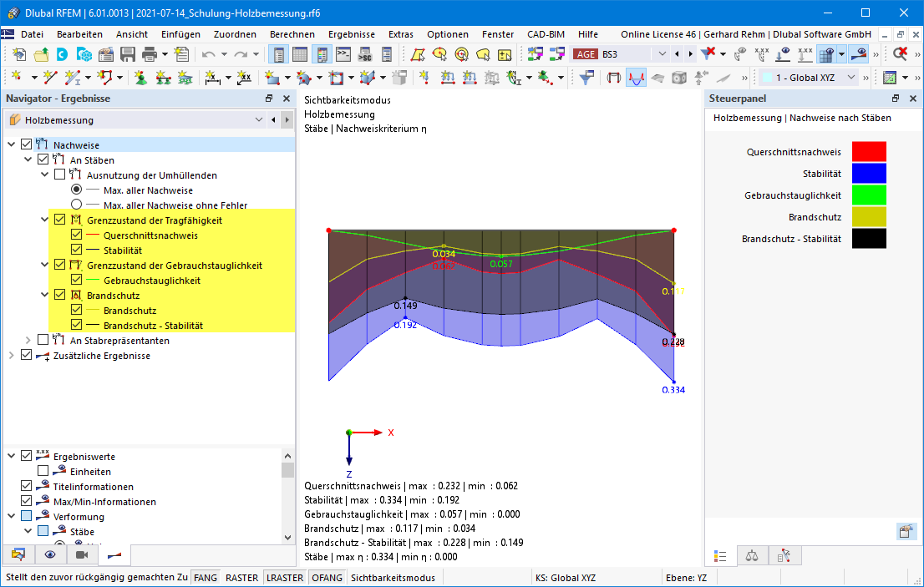Collapse the Ergebniswerte tree node
Viewport: 924px width, 587px height.
point(11,456)
